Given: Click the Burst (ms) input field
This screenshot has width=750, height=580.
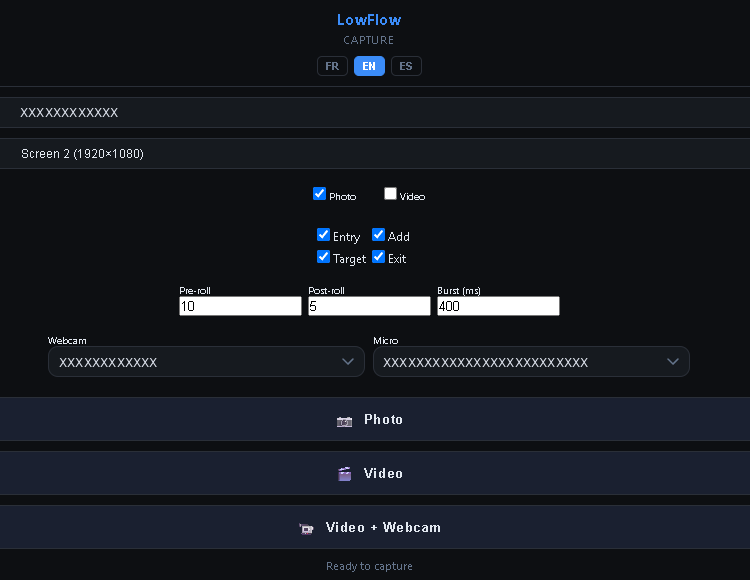Looking at the screenshot, I should pos(498,306).
